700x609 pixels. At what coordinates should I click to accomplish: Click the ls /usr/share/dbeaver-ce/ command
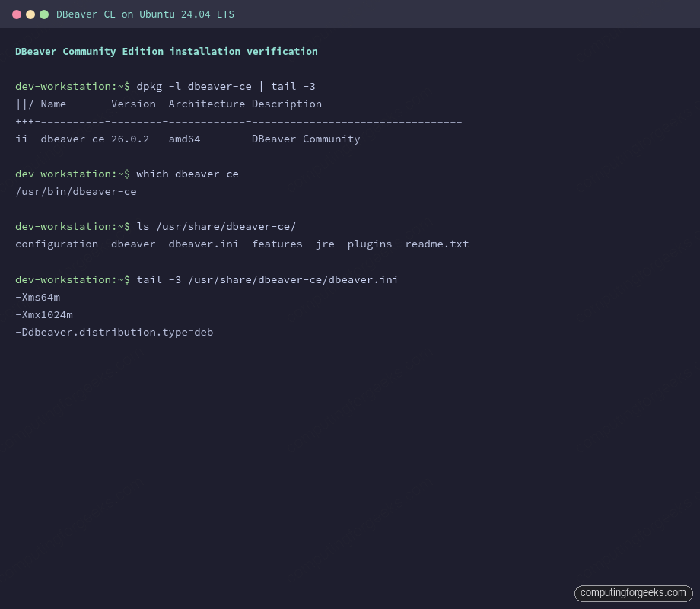click(x=215, y=226)
